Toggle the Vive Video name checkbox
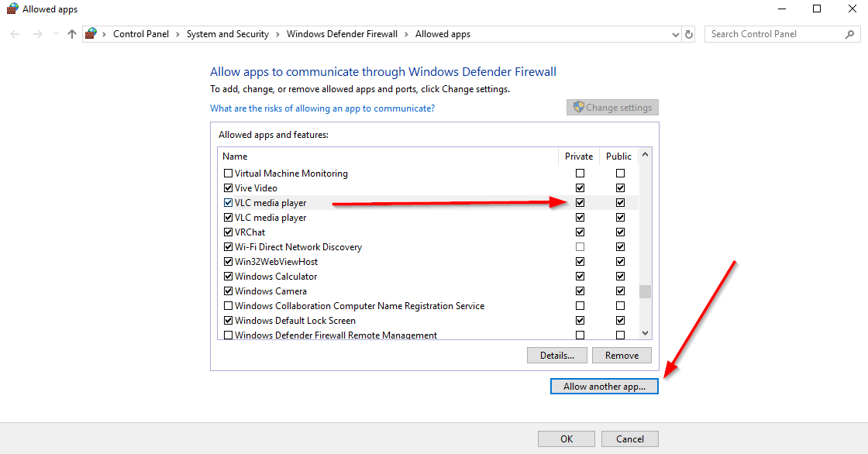This screenshot has width=868, height=454. [228, 188]
